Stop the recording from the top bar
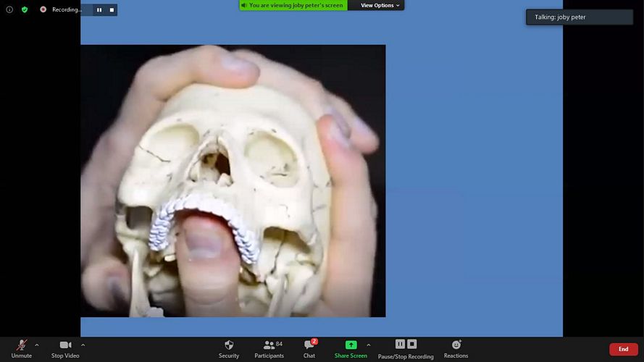The image size is (644, 362). [x=112, y=10]
